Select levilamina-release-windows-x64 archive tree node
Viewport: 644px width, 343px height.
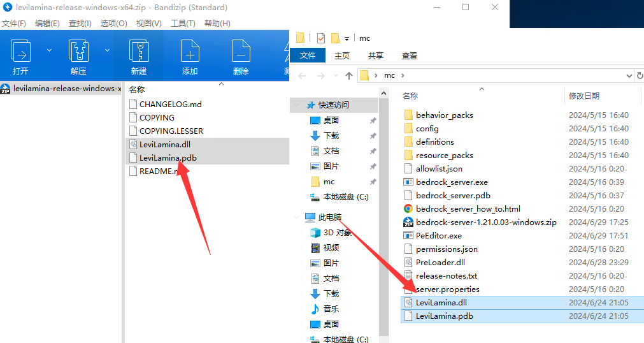point(61,89)
